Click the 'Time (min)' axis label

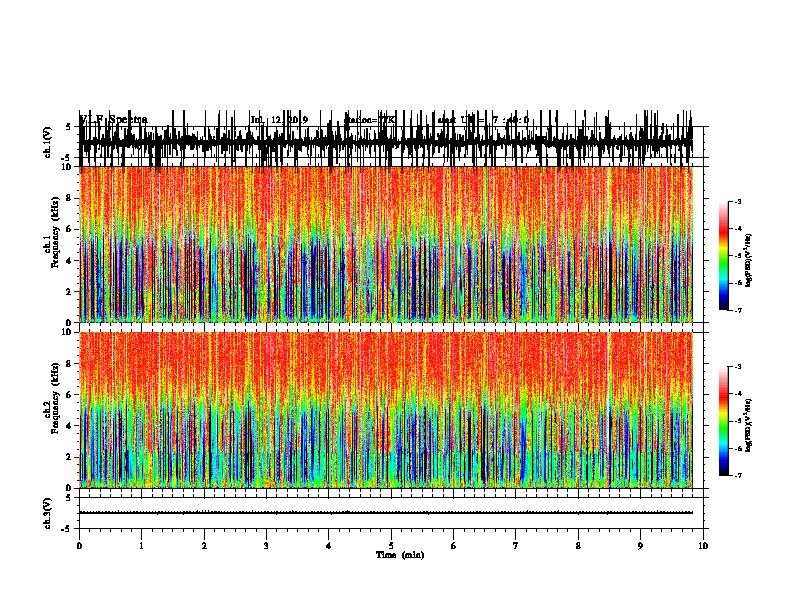(400, 555)
